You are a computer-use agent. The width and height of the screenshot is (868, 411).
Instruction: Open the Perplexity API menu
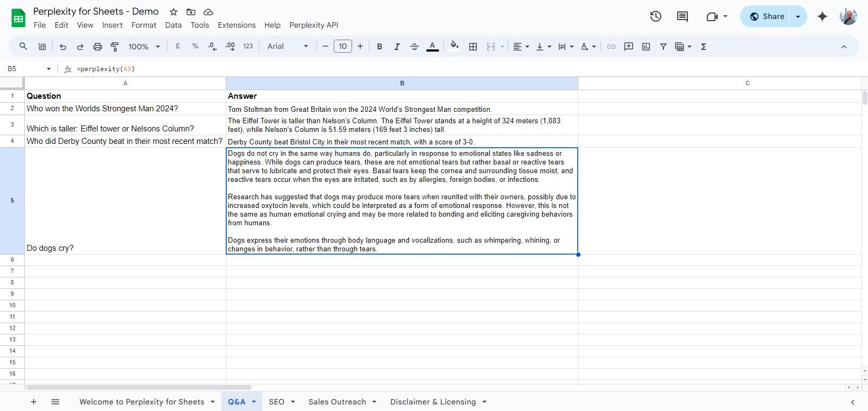314,25
